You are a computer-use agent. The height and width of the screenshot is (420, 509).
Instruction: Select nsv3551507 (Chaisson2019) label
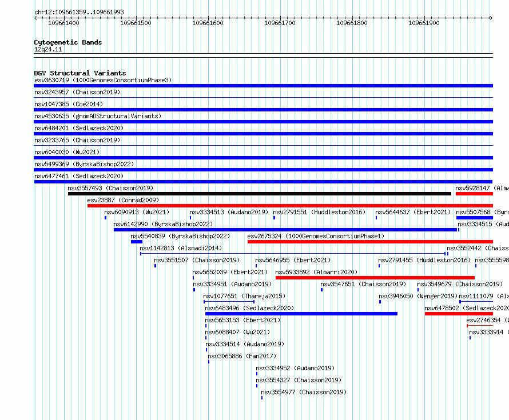[197, 260]
